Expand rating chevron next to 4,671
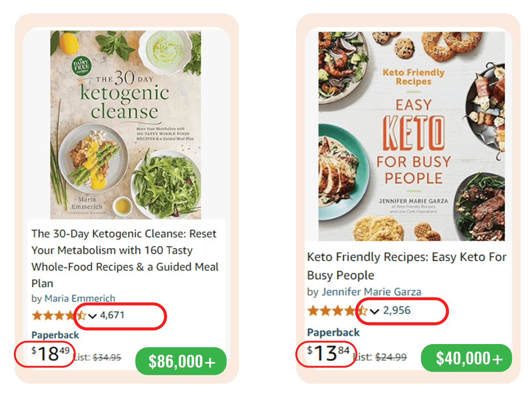This screenshot has height=397, width=532. 93,316
